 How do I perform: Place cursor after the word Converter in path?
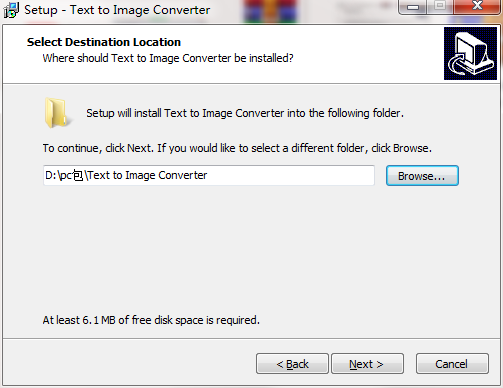point(208,175)
